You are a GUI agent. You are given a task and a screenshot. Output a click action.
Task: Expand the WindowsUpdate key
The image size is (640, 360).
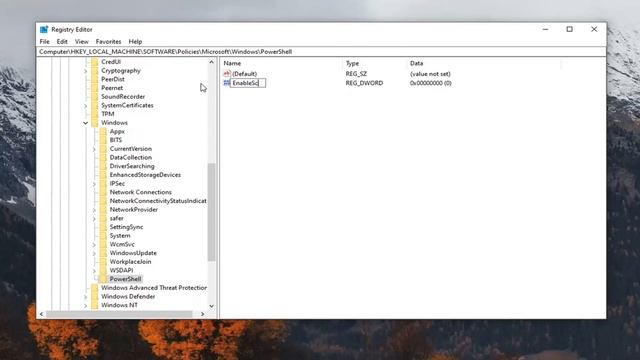point(94,253)
